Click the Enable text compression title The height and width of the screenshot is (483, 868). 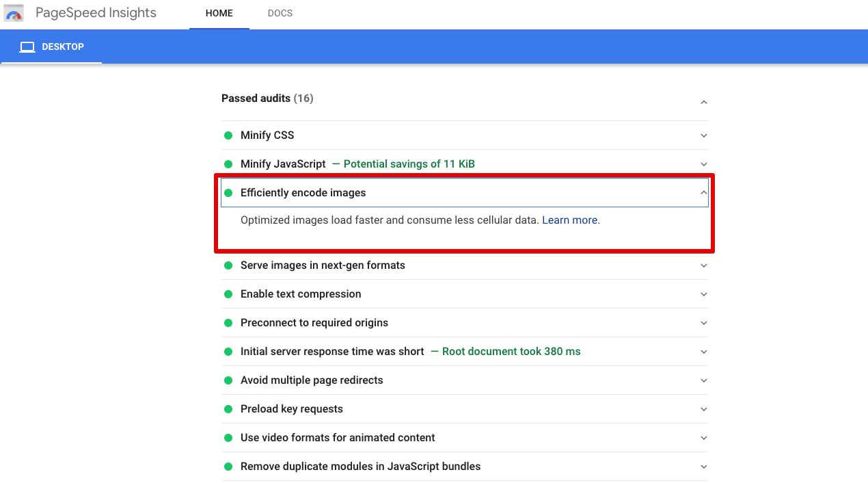coord(301,294)
